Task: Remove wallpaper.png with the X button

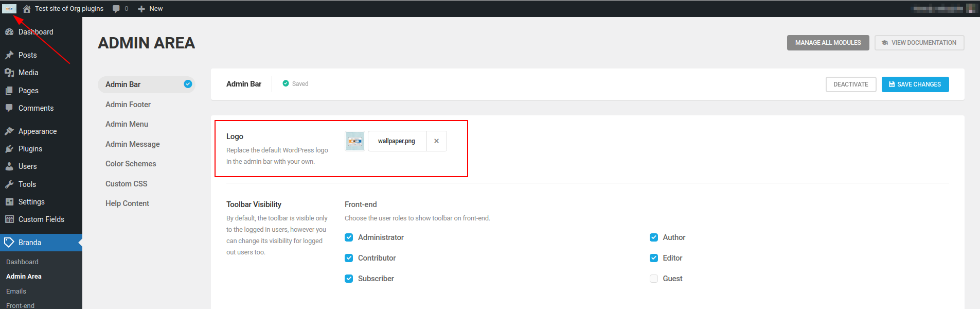Action: (x=436, y=141)
